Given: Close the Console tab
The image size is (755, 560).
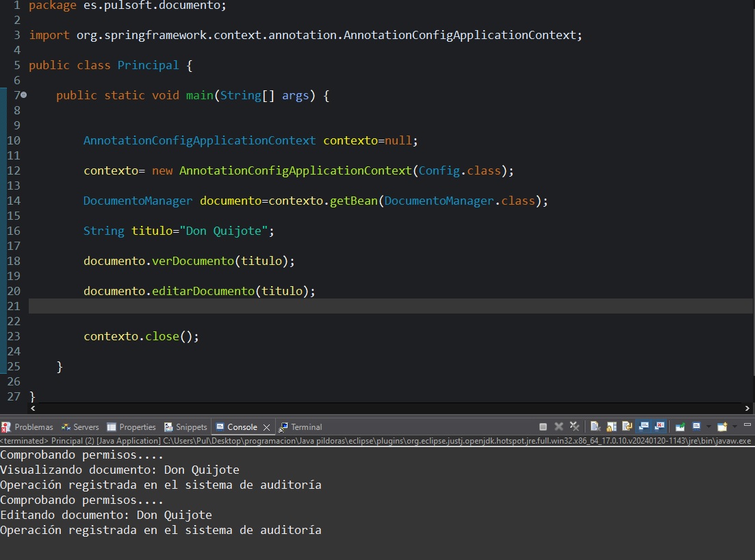Looking at the screenshot, I should coord(266,427).
